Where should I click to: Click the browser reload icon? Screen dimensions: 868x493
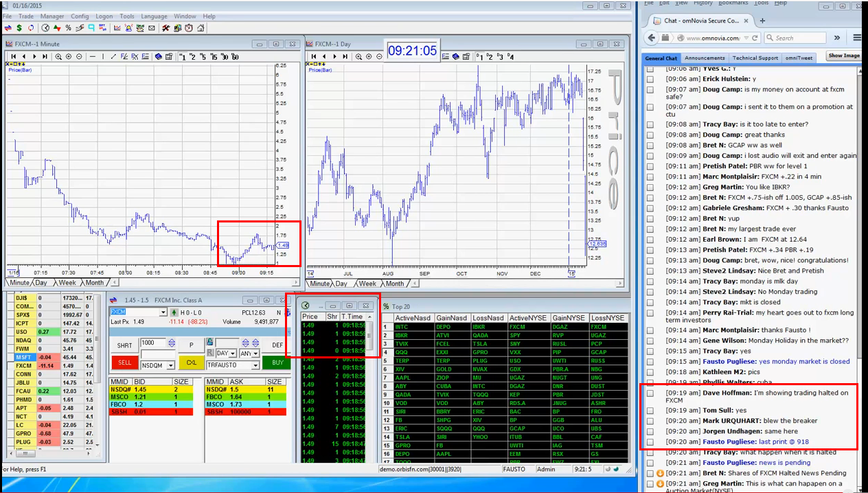pos(755,38)
